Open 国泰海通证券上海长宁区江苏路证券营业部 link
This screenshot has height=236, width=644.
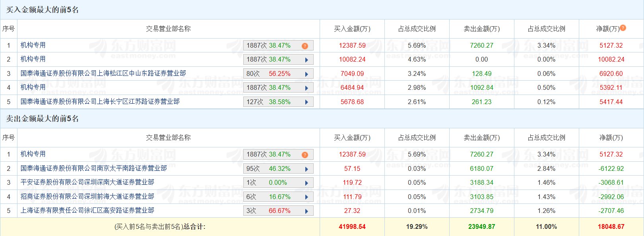100,102
